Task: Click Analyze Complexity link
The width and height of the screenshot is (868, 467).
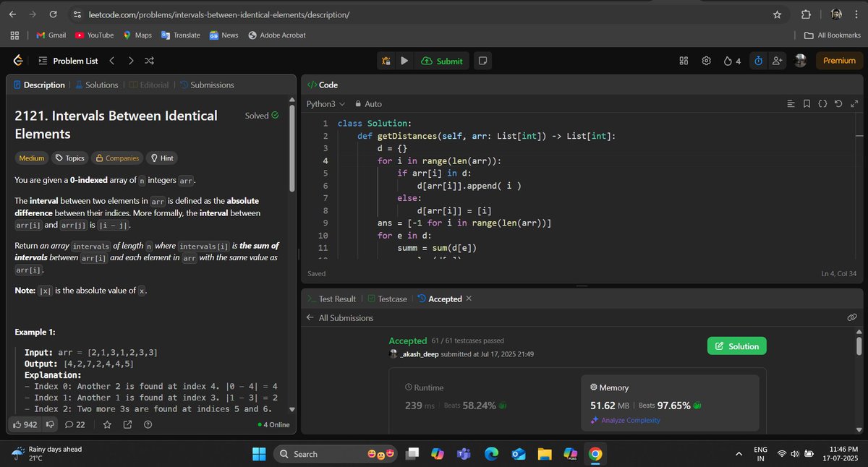Action: (x=626, y=420)
